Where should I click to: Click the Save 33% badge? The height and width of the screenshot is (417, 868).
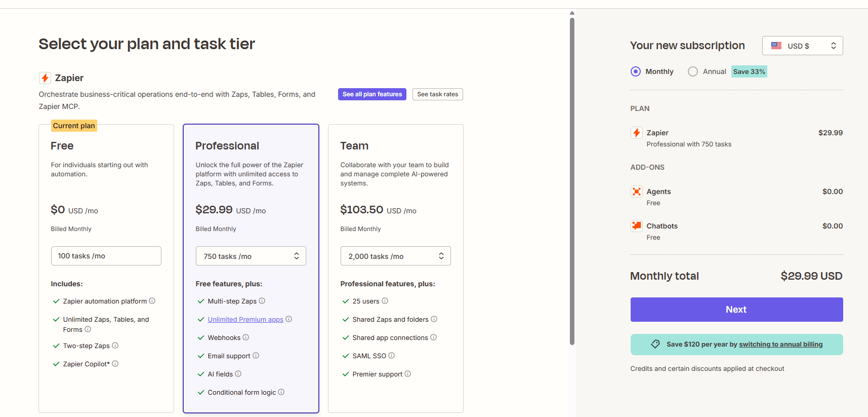point(749,71)
